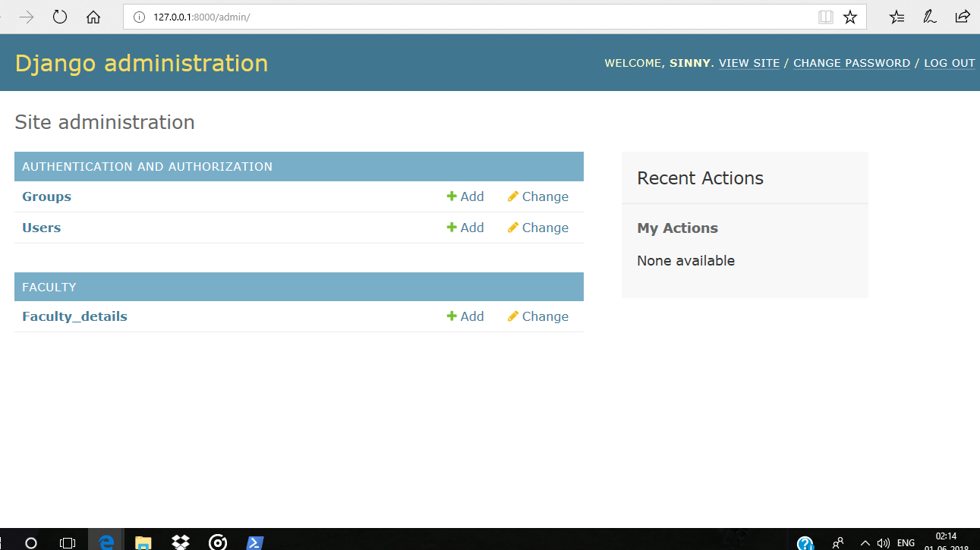Add a new User

point(465,228)
